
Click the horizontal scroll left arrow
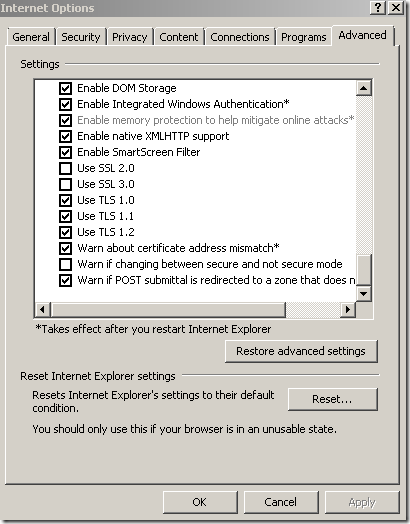click(42, 309)
